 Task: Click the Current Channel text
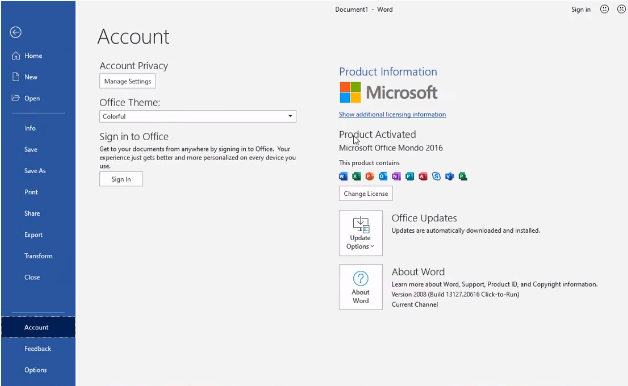[415, 304]
